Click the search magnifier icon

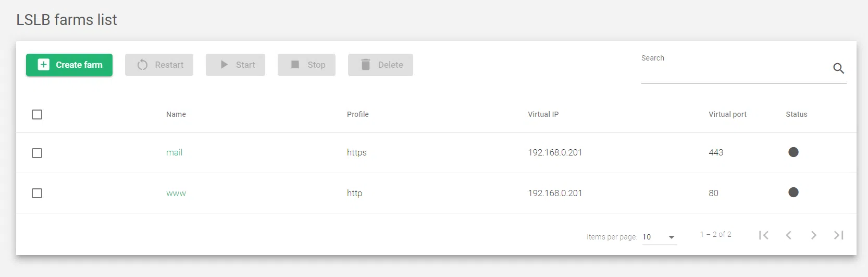click(838, 68)
